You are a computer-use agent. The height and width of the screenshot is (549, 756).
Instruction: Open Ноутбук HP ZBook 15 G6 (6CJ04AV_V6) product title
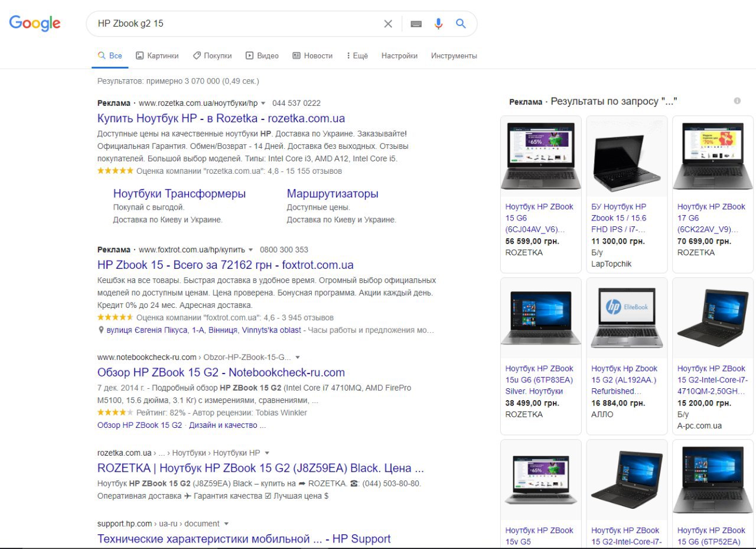539,218
